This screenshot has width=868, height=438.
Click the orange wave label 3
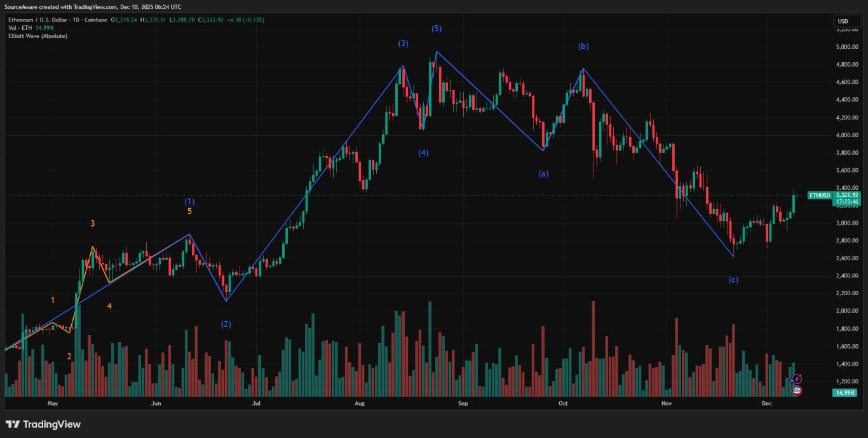point(92,223)
